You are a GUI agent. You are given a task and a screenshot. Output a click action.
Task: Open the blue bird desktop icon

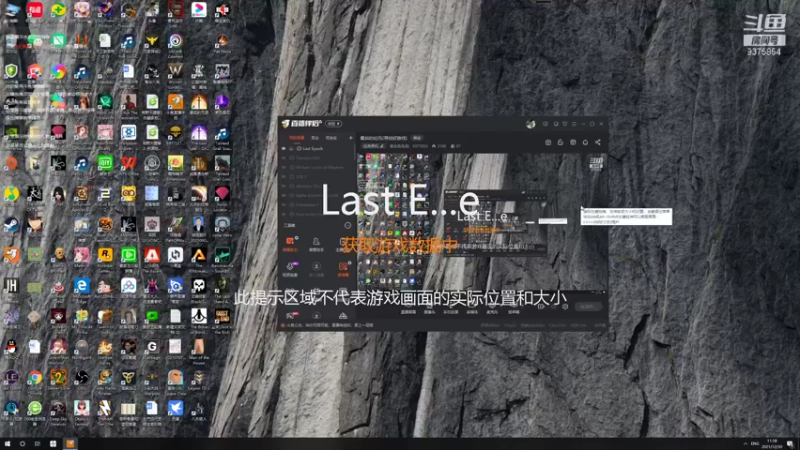click(175, 408)
